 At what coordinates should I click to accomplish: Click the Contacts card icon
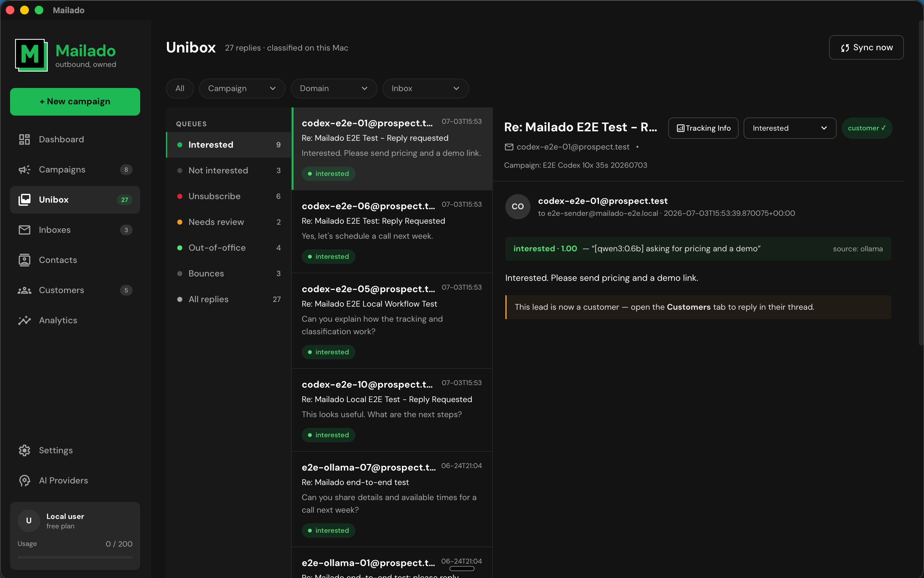25,260
